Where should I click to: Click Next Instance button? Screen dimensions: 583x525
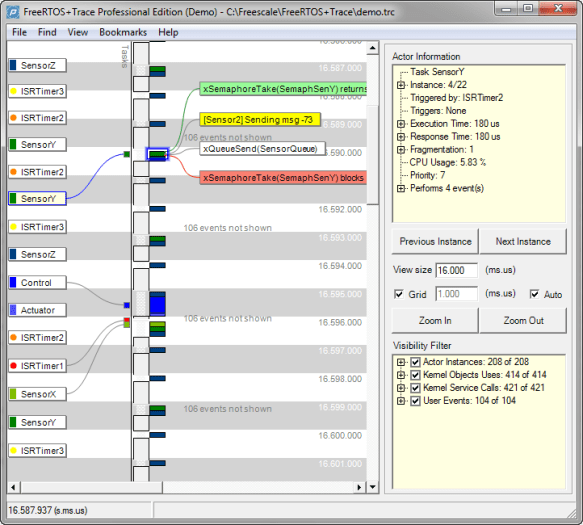click(523, 241)
